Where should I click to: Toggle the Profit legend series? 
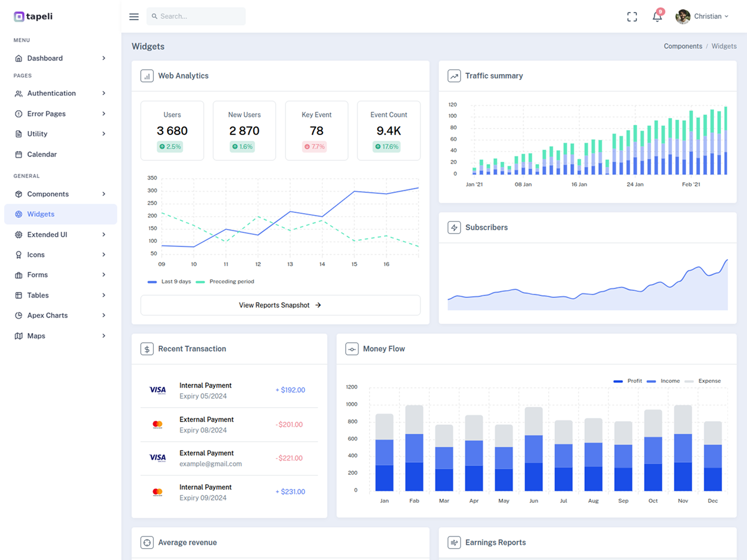click(x=627, y=381)
